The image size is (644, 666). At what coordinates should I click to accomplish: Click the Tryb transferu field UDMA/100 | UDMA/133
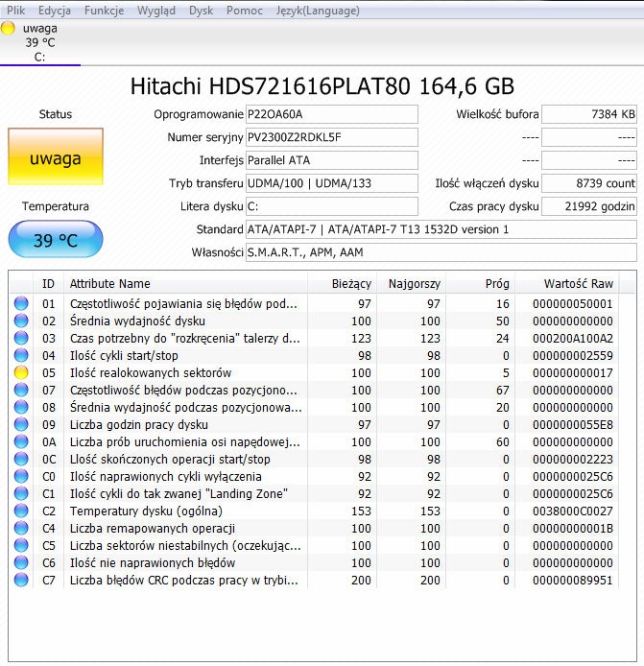click(x=332, y=183)
